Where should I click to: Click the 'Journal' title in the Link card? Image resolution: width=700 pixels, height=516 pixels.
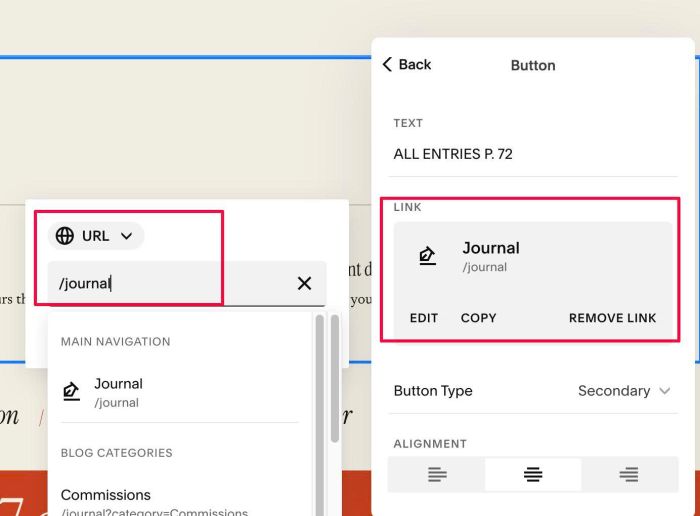tap(491, 248)
